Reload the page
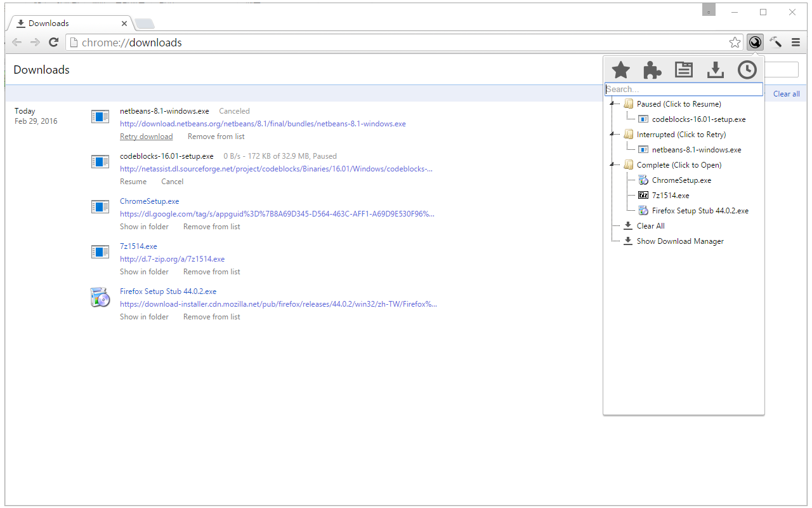Screen dimensions: 812x508 tap(54, 43)
